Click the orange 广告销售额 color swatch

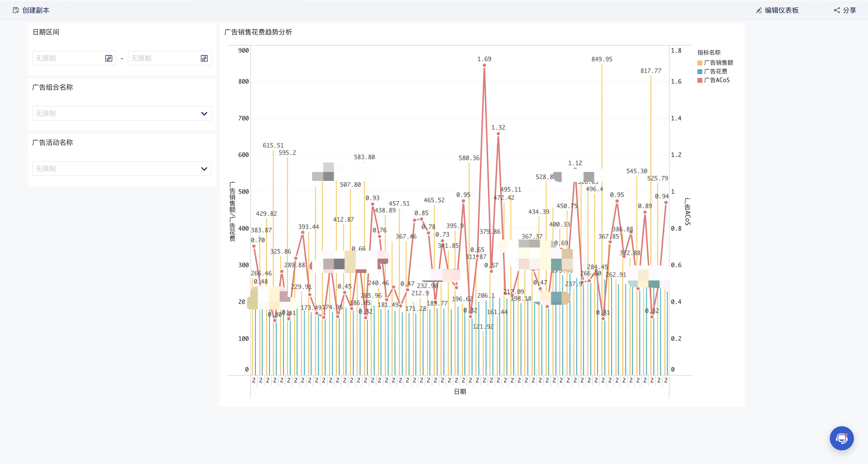(x=700, y=63)
